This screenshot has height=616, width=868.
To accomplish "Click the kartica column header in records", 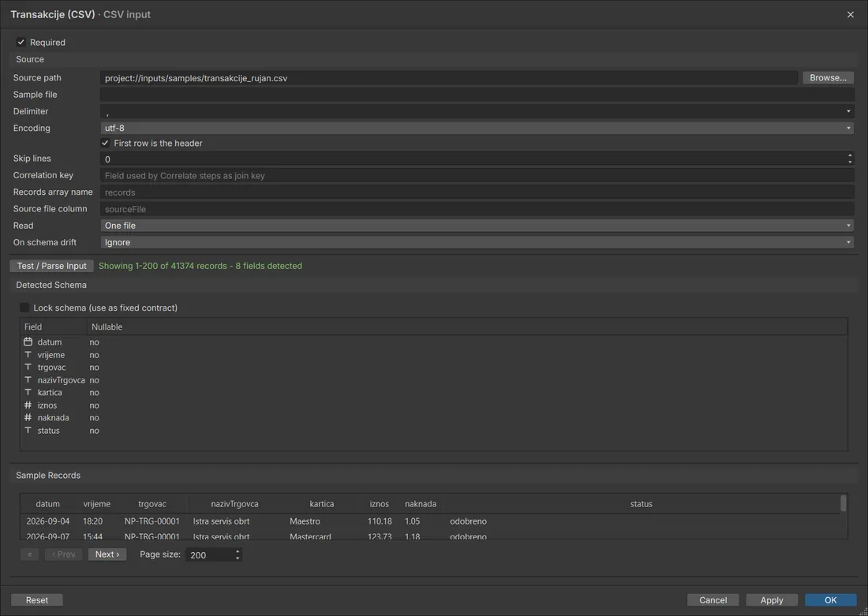I will tap(322, 504).
